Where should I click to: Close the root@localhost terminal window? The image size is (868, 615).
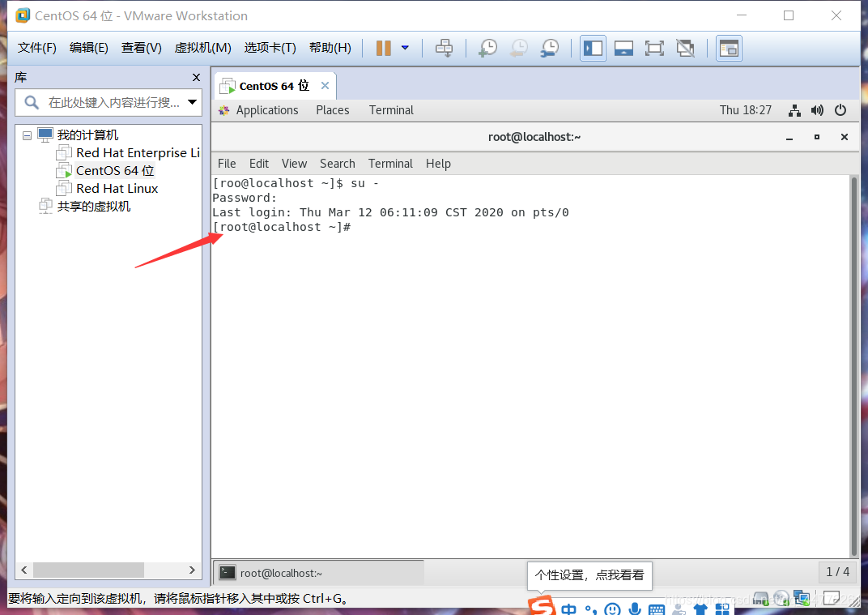[845, 137]
